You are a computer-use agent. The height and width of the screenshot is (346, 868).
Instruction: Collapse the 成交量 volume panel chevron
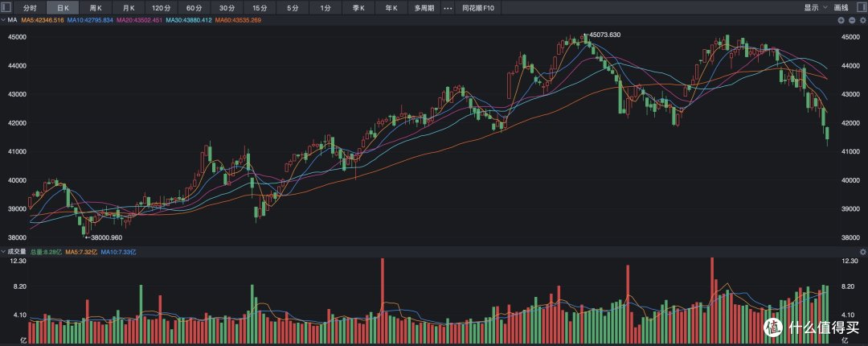click(3, 252)
